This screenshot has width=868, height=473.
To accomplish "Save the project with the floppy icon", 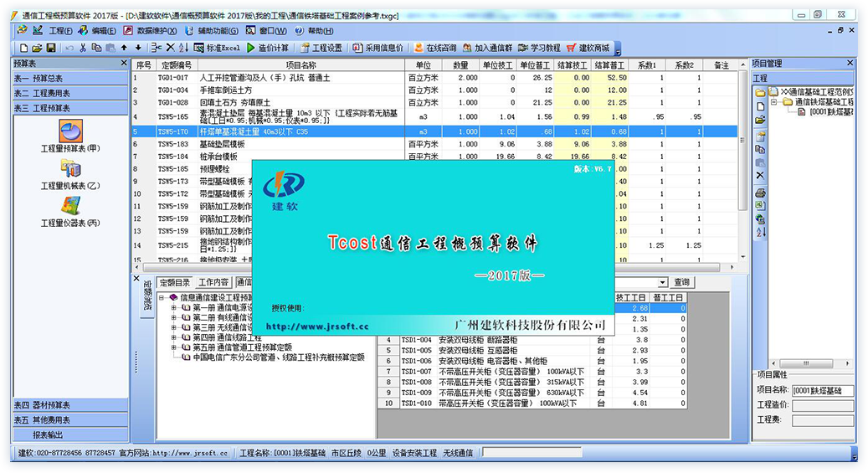I will tap(51, 49).
